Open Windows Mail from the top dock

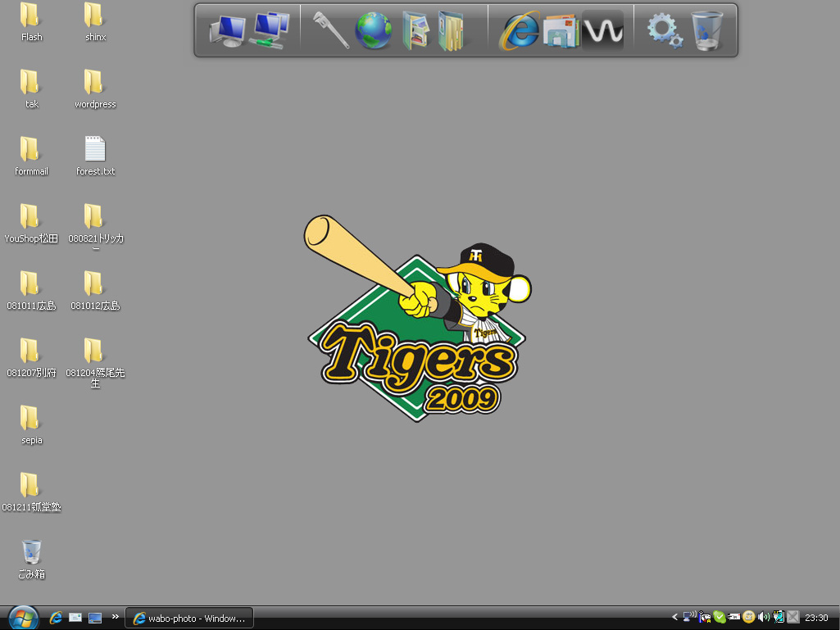pos(561,31)
